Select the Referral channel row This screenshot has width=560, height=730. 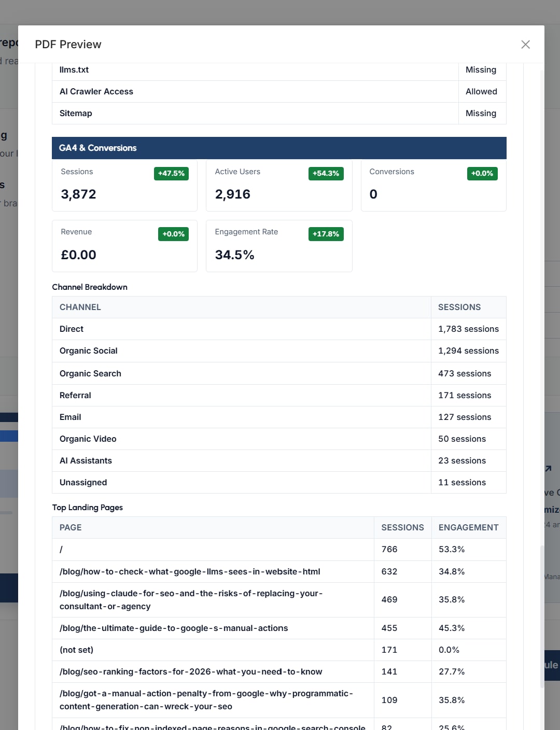(279, 395)
